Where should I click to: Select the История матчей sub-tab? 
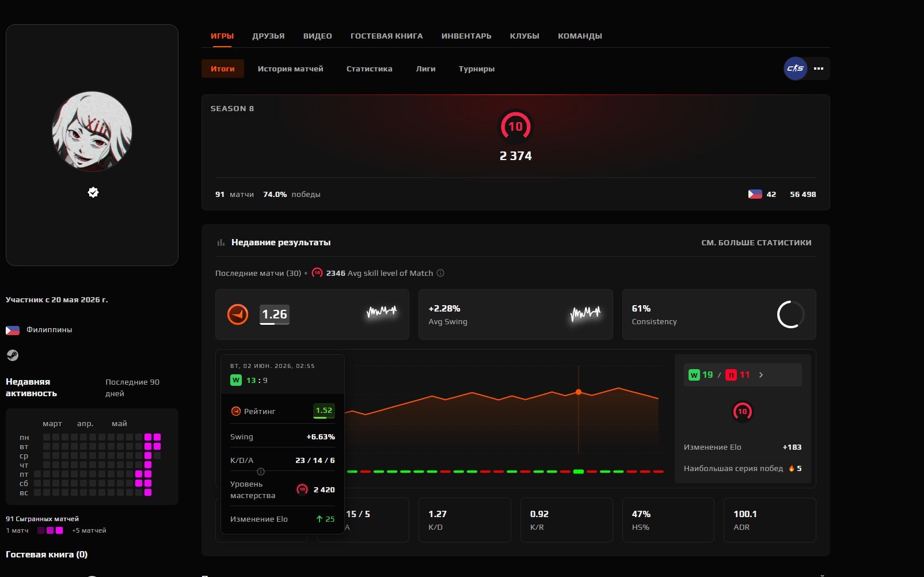[291, 69]
